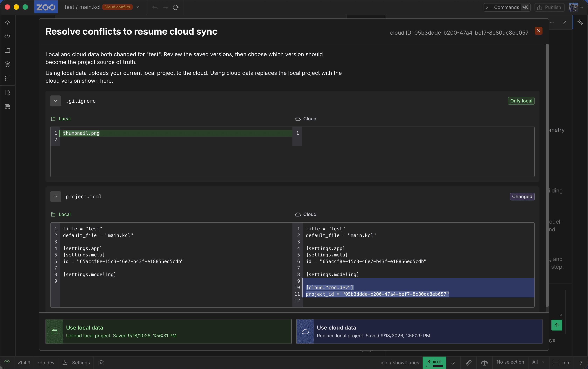
Task: Click the save/load sidebar icon below export
Action: (x=8, y=107)
